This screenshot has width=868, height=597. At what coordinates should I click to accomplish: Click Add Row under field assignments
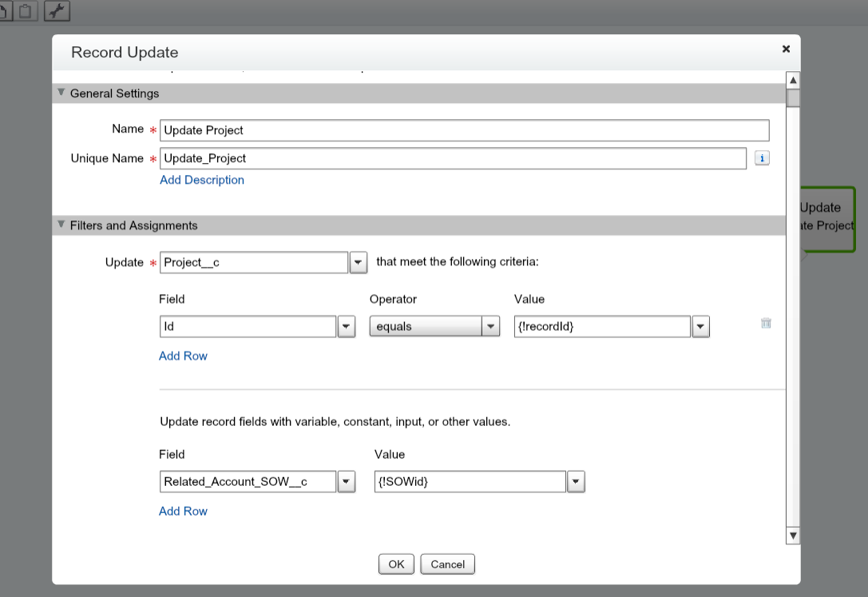183,511
